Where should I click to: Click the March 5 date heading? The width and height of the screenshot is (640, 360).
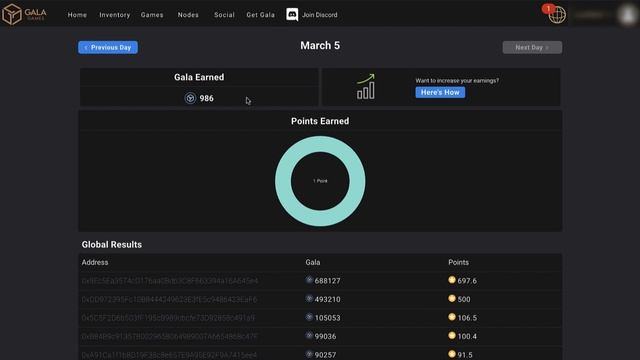point(320,45)
